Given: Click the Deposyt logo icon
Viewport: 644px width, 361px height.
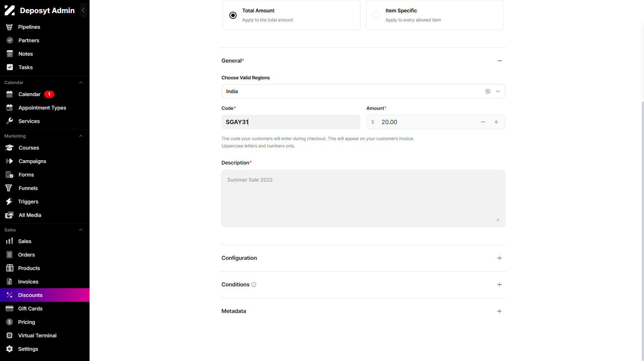Looking at the screenshot, I should 9,11.
